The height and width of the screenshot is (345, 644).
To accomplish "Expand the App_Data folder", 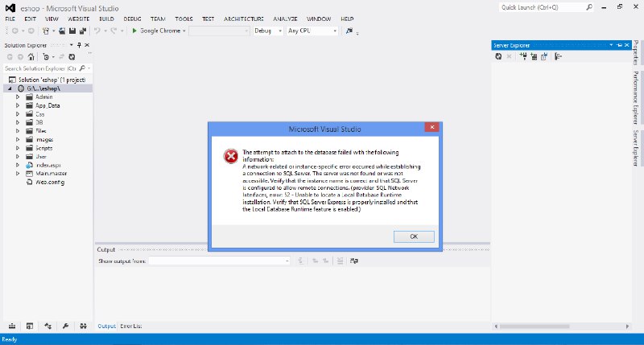I will tap(18, 105).
